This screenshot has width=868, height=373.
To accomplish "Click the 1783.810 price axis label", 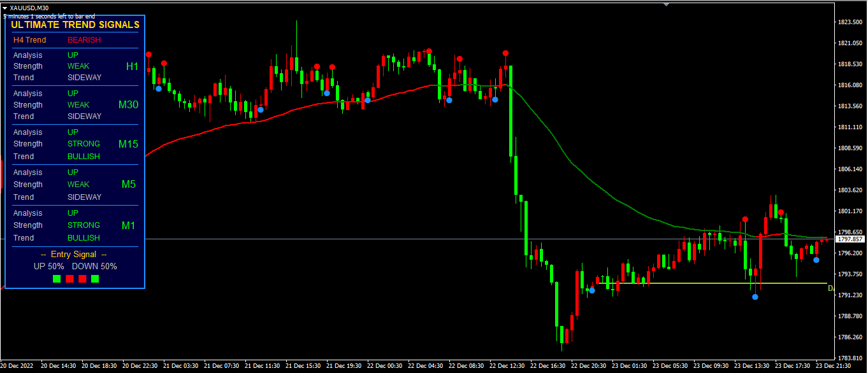I will (x=851, y=358).
